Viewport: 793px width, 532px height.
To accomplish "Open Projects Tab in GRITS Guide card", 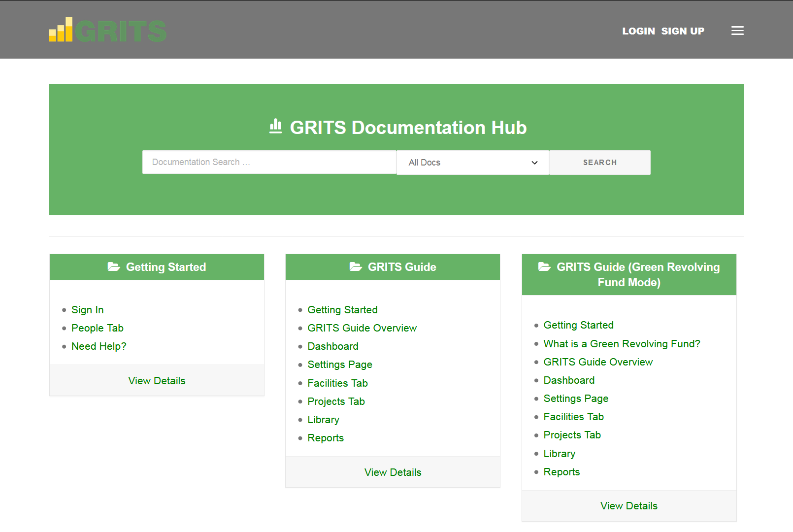I will pyautogui.click(x=336, y=401).
